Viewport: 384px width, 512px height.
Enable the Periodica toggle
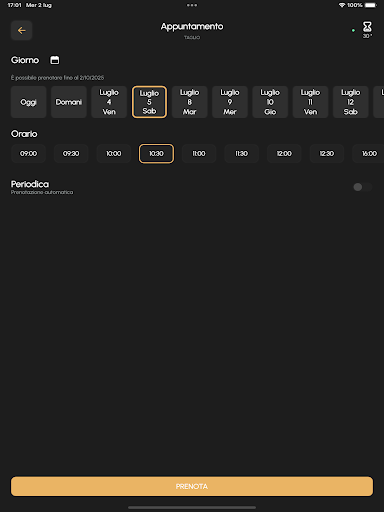click(362, 187)
